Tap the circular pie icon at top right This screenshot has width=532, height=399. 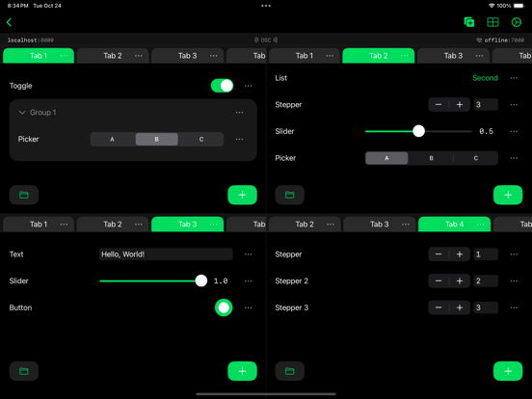(517, 22)
